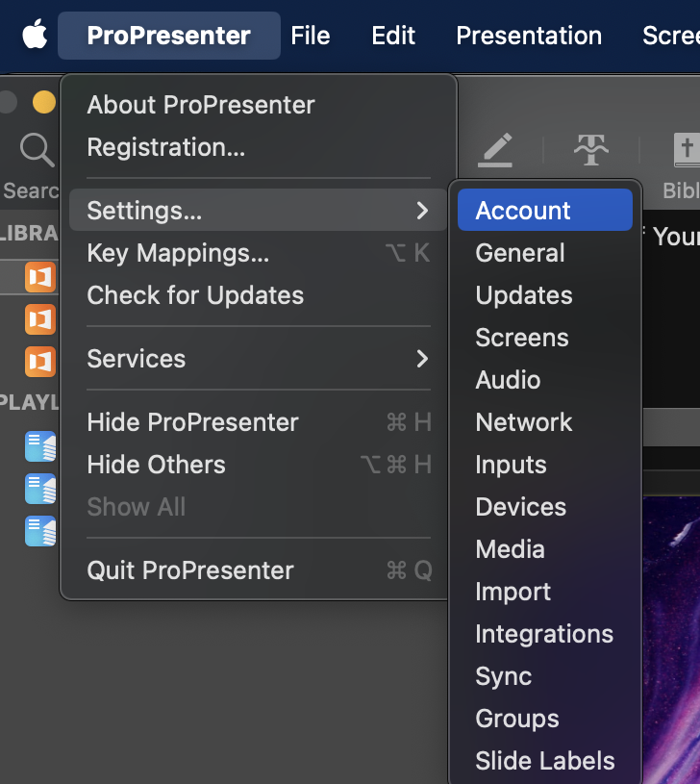This screenshot has height=784, width=700.
Task: Choose Hide Others
Action: 259,465
